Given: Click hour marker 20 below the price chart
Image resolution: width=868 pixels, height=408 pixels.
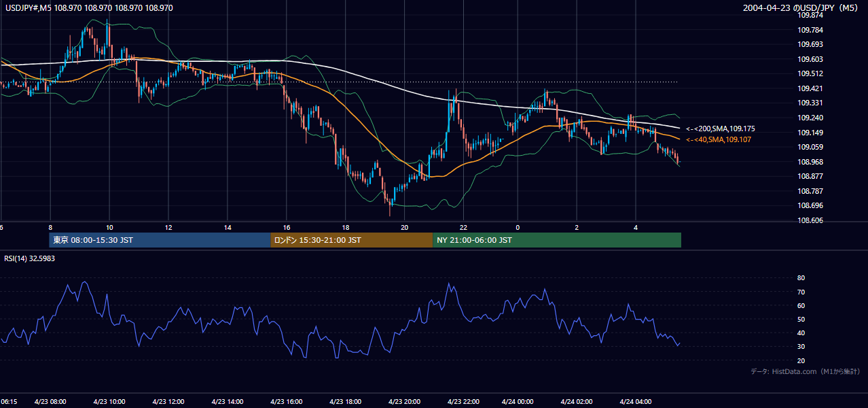Looking at the screenshot, I should coord(405,228).
